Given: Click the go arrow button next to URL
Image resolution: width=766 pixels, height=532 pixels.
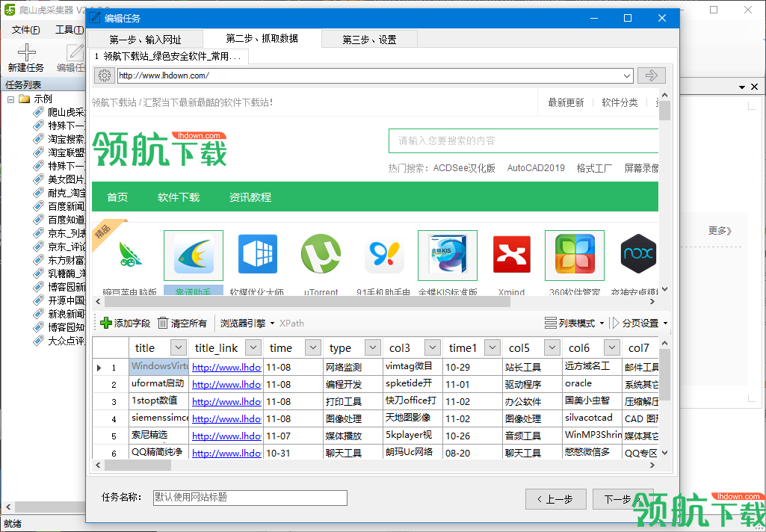Looking at the screenshot, I should pos(651,75).
